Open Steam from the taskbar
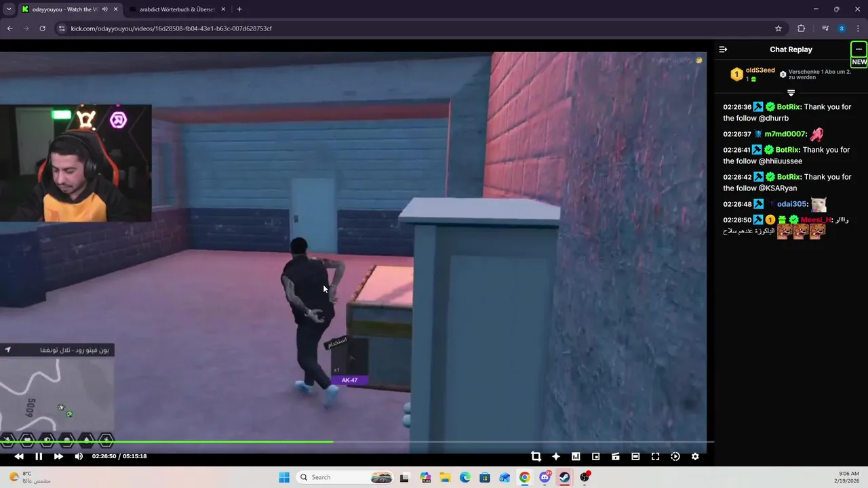This screenshot has height=488, width=868. tap(564, 477)
